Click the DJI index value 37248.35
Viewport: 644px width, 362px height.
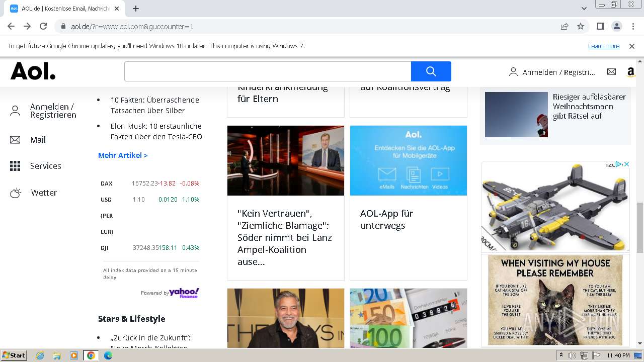tap(145, 248)
